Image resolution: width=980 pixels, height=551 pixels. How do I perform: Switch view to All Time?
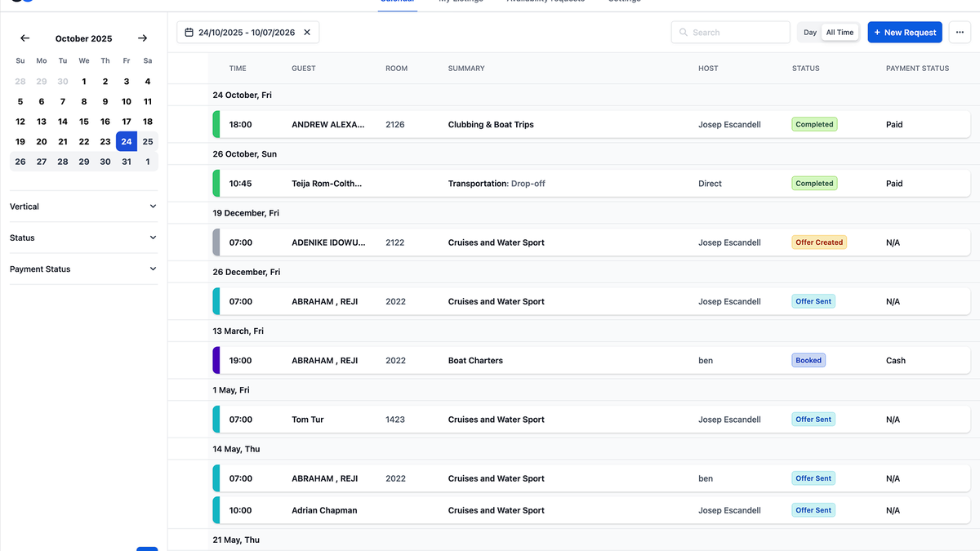tap(840, 33)
